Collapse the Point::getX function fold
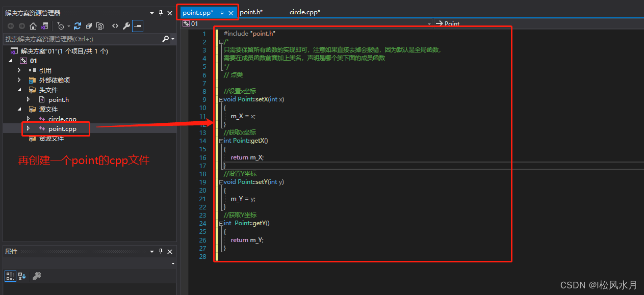The width and height of the screenshot is (644, 295). (x=220, y=141)
